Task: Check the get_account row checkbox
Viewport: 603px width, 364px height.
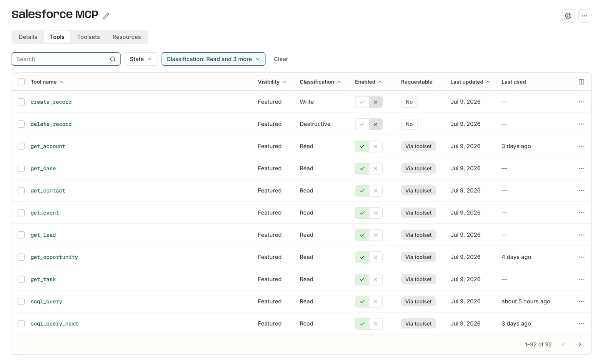Action: 21,146
